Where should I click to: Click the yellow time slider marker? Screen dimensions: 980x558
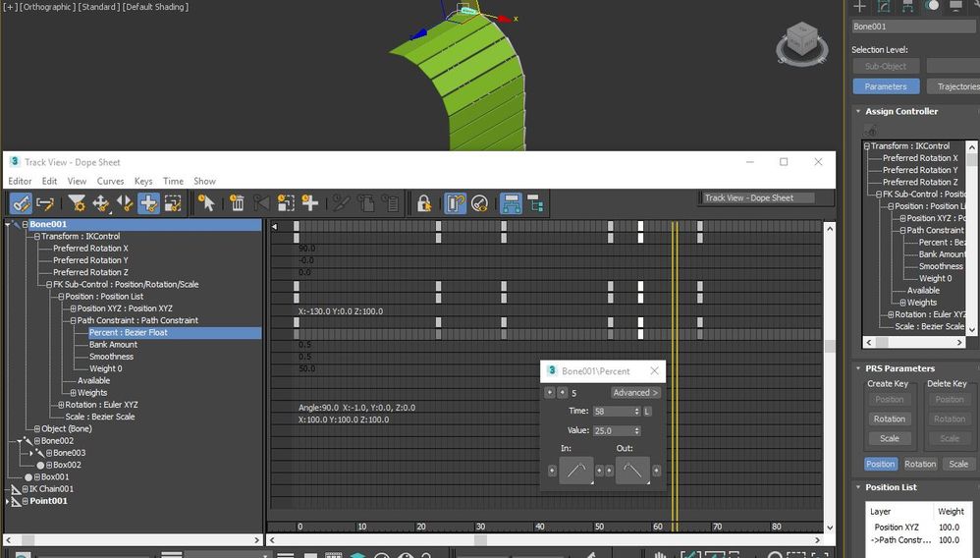675,375
